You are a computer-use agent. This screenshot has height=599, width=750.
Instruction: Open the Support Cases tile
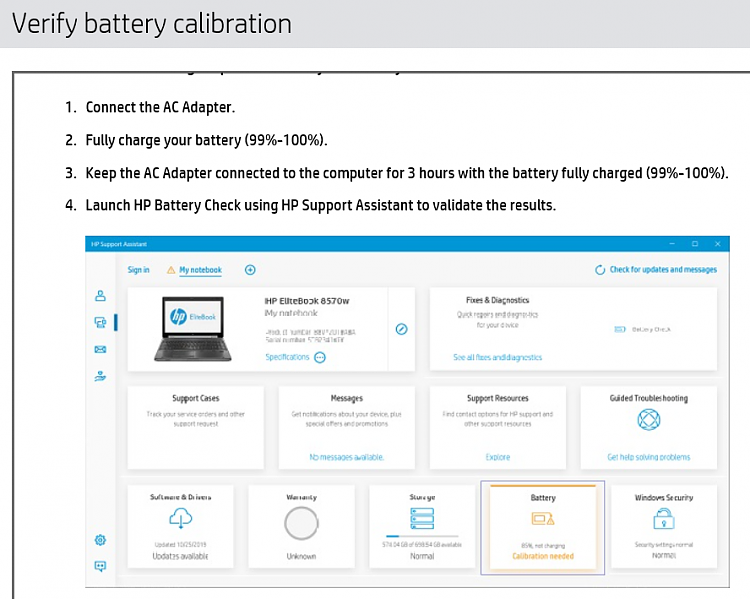click(196, 427)
